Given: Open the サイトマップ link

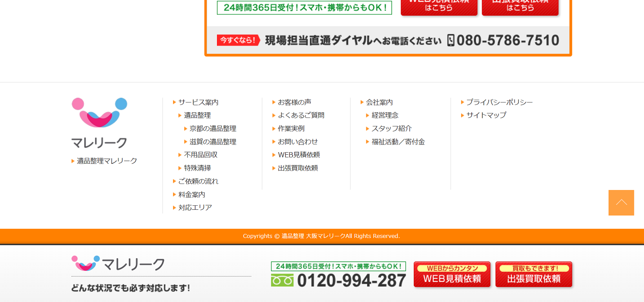Looking at the screenshot, I should tap(486, 115).
